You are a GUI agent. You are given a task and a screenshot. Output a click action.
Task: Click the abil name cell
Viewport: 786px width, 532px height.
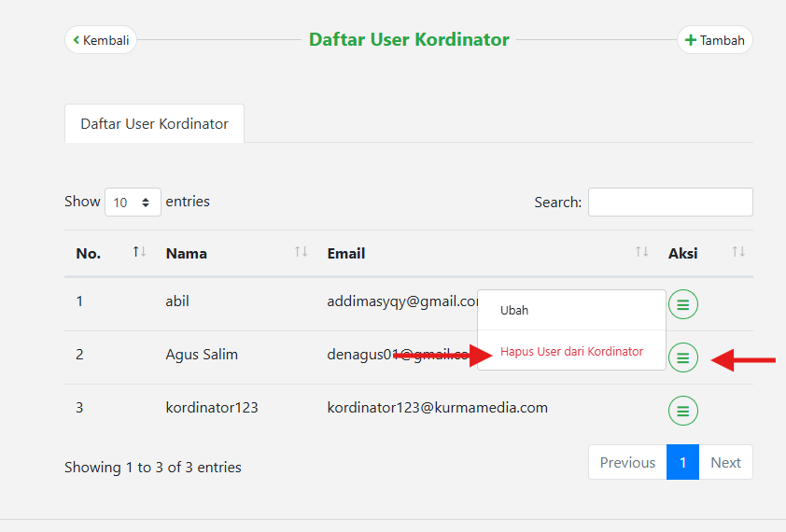[x=177, y=301]
